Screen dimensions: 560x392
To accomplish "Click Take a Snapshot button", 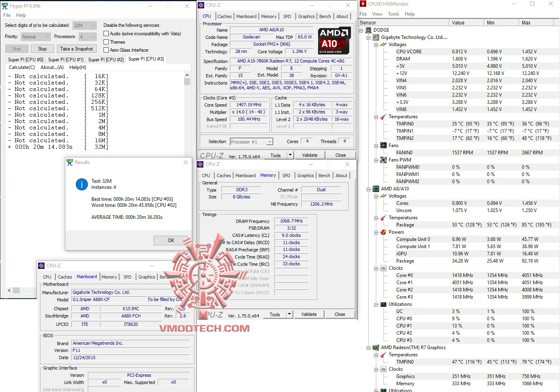I will [76, 49].
